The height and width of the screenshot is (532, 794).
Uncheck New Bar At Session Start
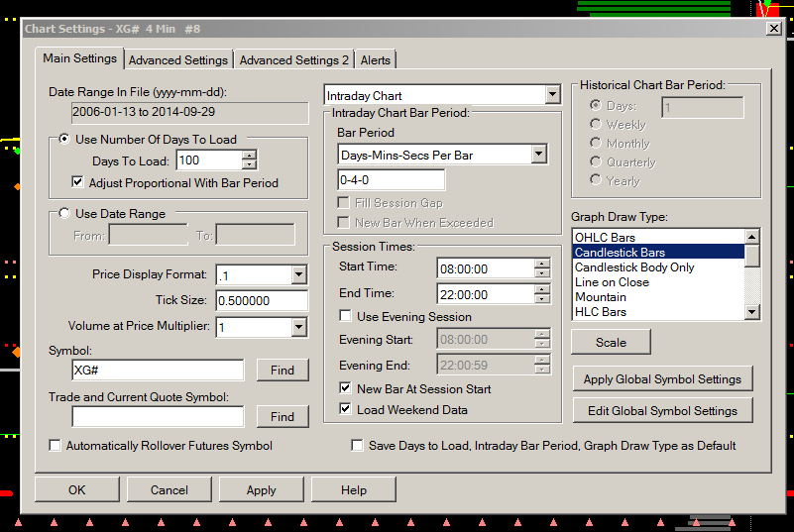click(x=345, y=388)
